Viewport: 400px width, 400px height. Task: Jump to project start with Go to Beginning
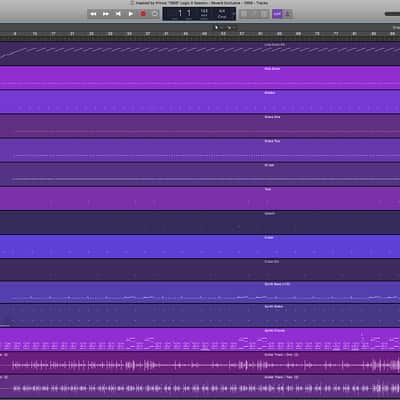pos(118,14)
